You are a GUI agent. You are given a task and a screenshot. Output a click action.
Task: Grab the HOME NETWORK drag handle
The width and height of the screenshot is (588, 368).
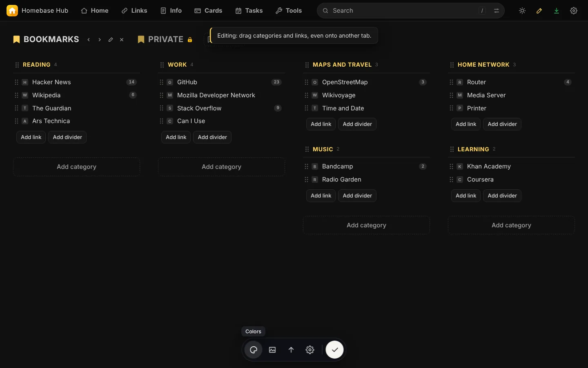point(452,65)
